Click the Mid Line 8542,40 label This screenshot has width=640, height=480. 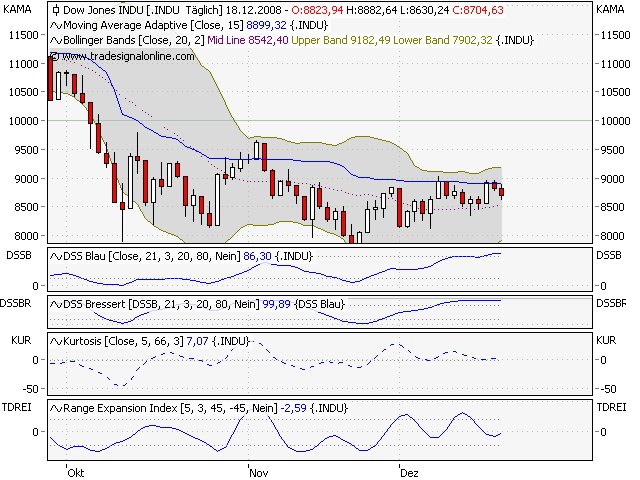(248, 41)
